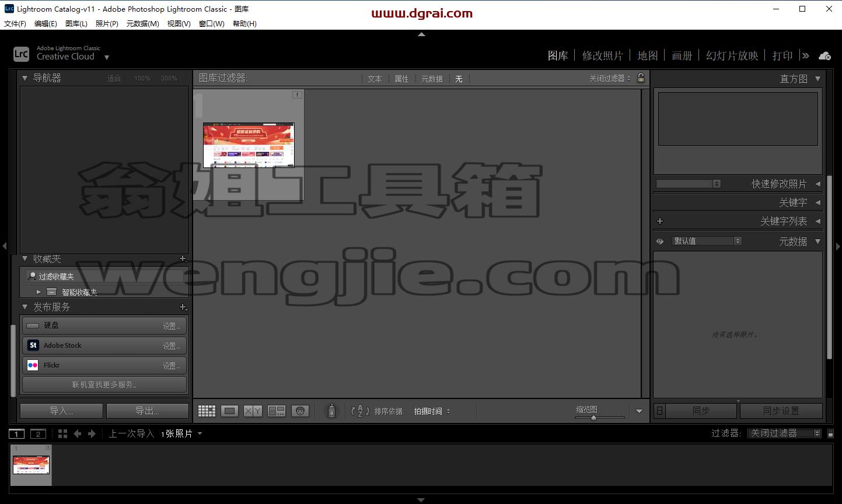Go forward with right arrow in filmstrip bar
This screenshot has width=842, height=504.
(92, 433)
